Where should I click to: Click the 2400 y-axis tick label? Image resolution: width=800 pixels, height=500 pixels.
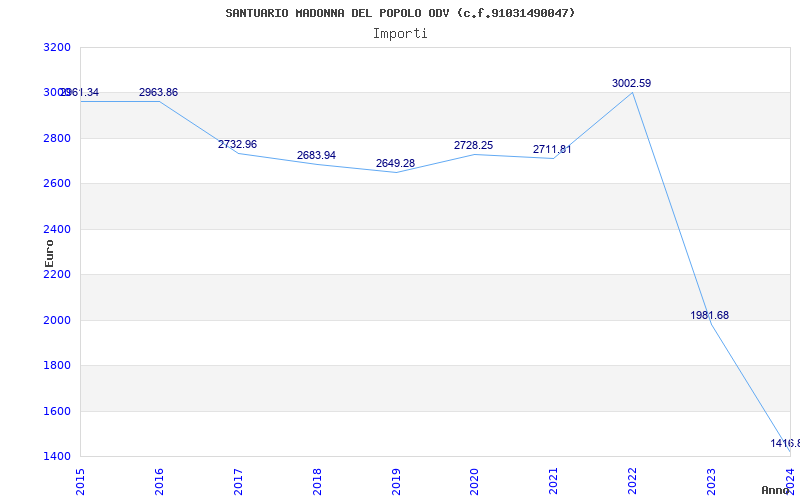tap(57, 229)
